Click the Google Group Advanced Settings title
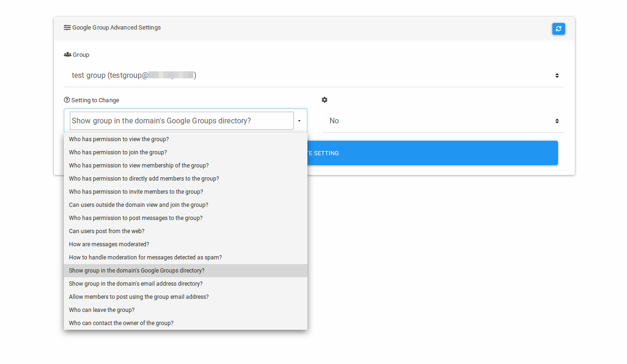627x364 pixels. pos(116,28)
